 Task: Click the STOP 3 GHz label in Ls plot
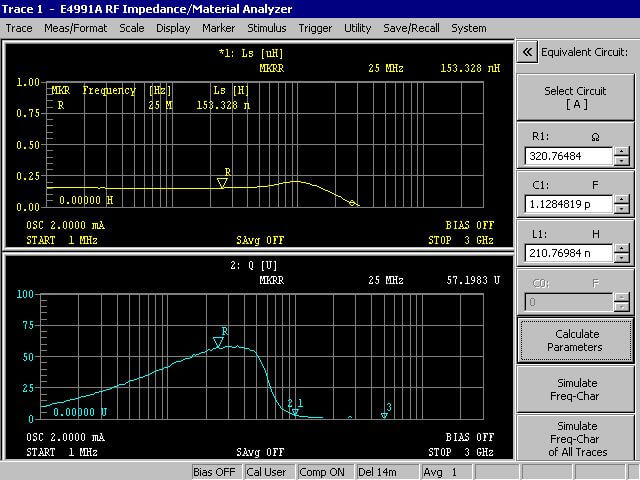tap(461, 240)
